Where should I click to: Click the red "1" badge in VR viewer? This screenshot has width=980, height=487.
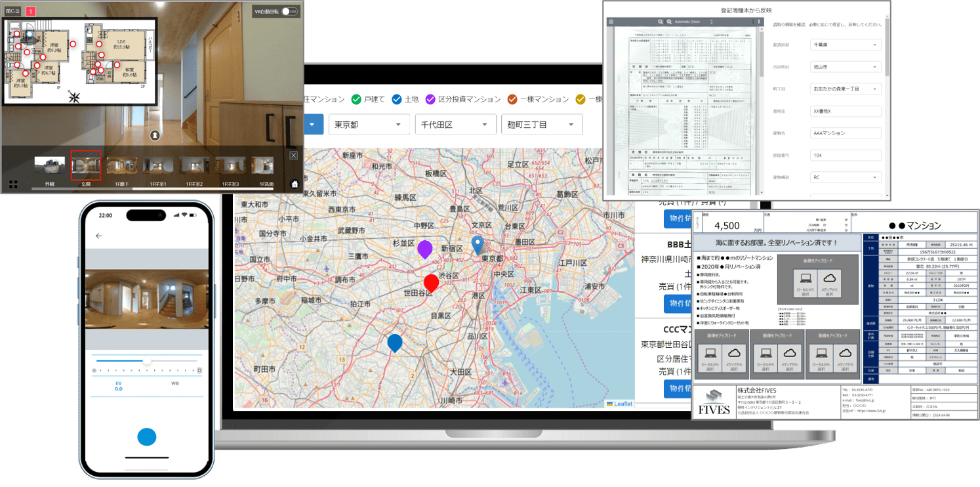pyautogui.click(x=31, y=11)
